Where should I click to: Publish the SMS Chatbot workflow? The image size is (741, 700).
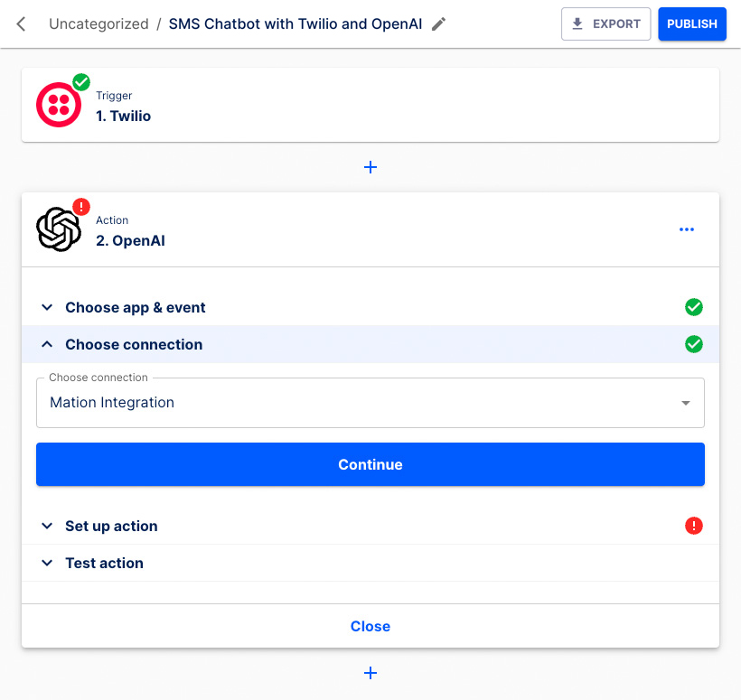point(692,23)
